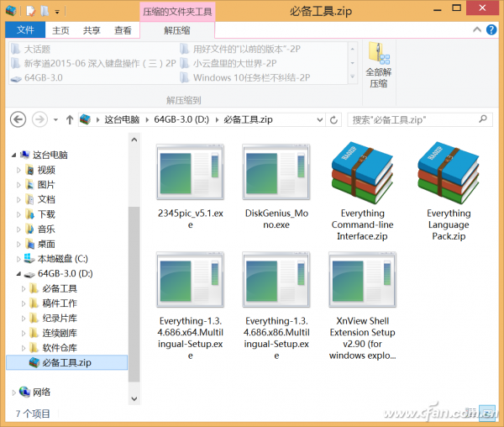Expand the 稿件工作 folder node
The image size is (504, 427).
coord(24,303)
